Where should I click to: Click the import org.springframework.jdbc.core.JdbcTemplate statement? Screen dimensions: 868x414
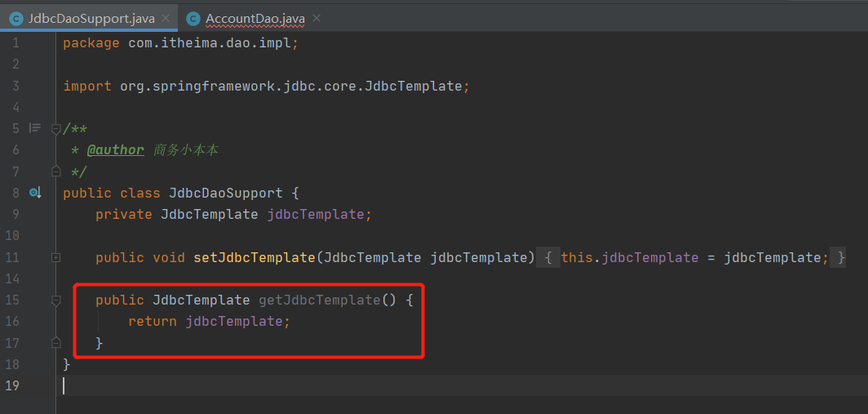click(266, 86)
